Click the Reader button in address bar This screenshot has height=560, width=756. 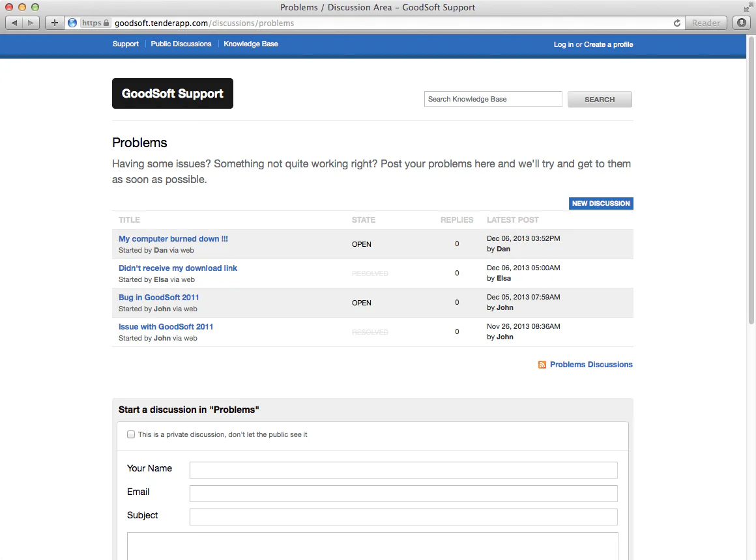[706, 23]
